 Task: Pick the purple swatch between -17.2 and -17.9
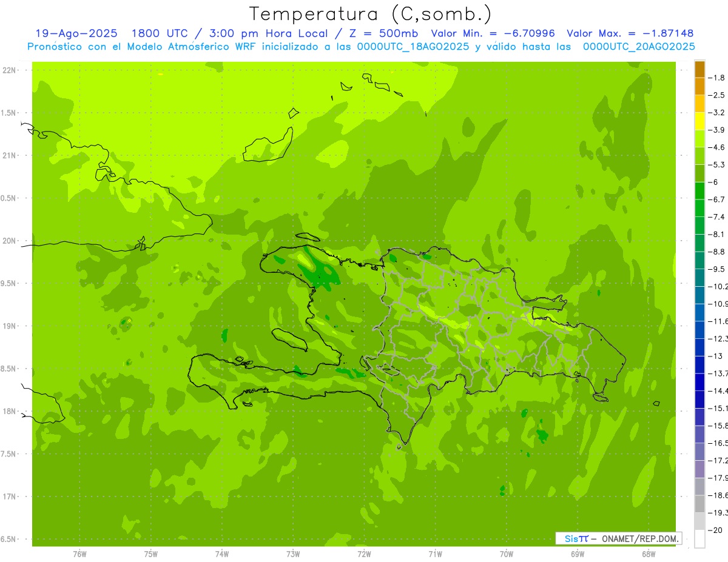[x=699, y=469]
